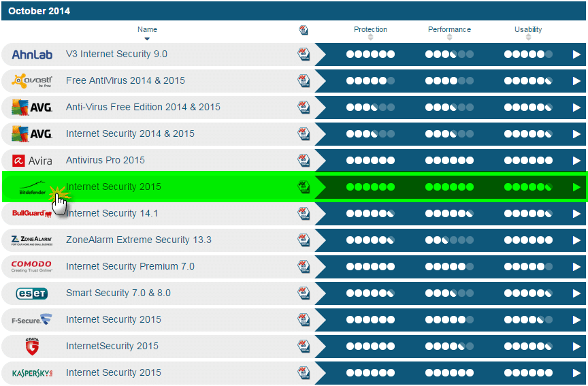
Task: Click the ESET logo
Action: click(32, 293)
